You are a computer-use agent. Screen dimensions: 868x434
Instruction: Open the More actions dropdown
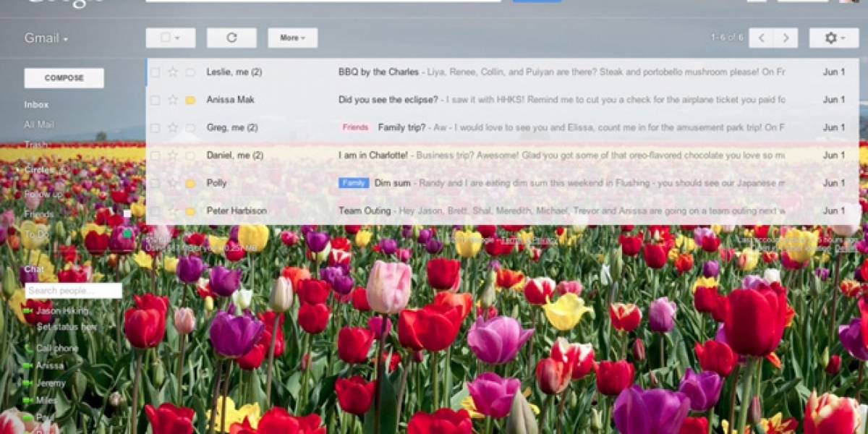[292, 38]
